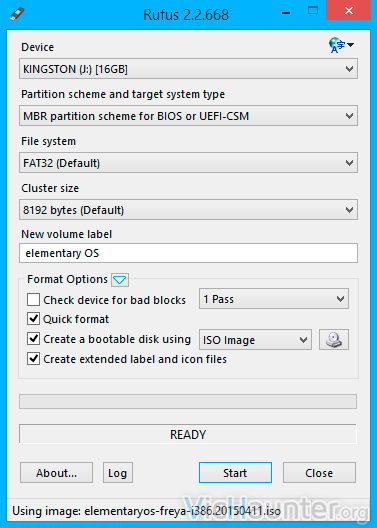377x528 pixels.
Task: Open the Log button
Action: 117,473
